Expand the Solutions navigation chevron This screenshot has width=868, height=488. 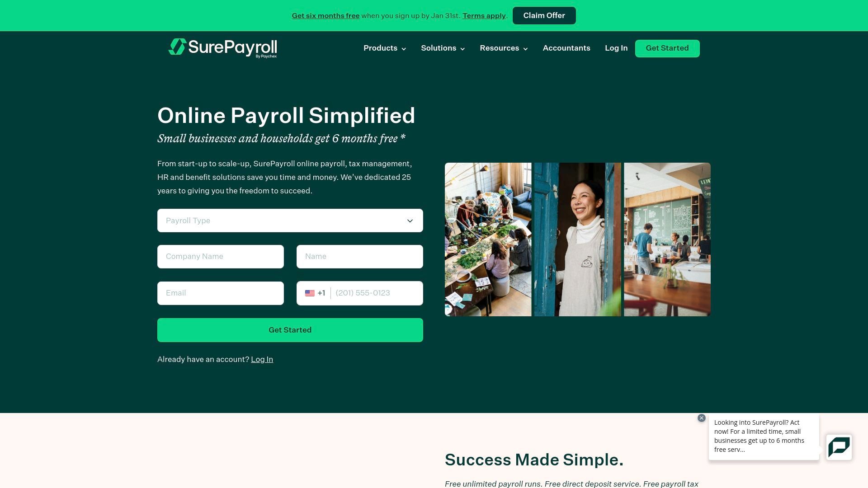[463, 48]
